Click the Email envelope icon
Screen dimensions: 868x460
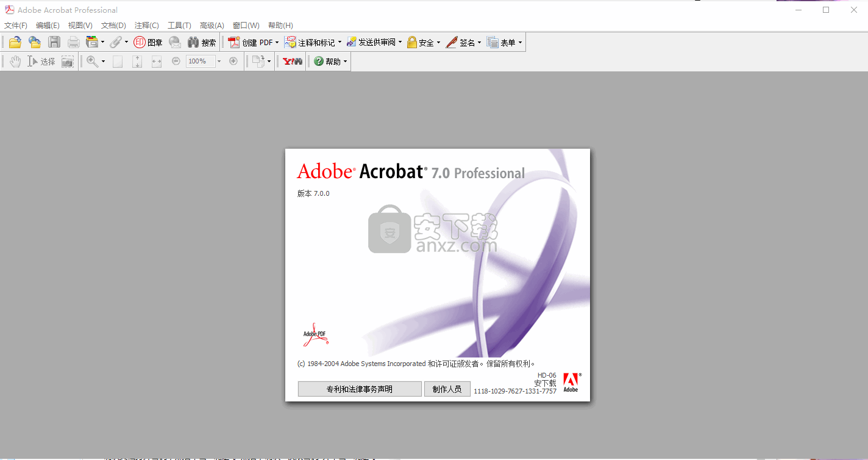(x=175, y=42)
